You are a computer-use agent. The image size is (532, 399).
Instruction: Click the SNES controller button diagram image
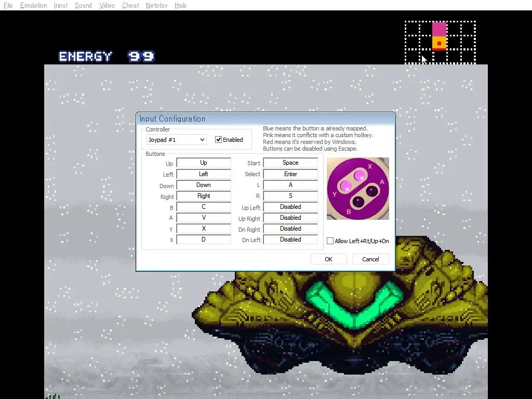[x=358, y=188]
